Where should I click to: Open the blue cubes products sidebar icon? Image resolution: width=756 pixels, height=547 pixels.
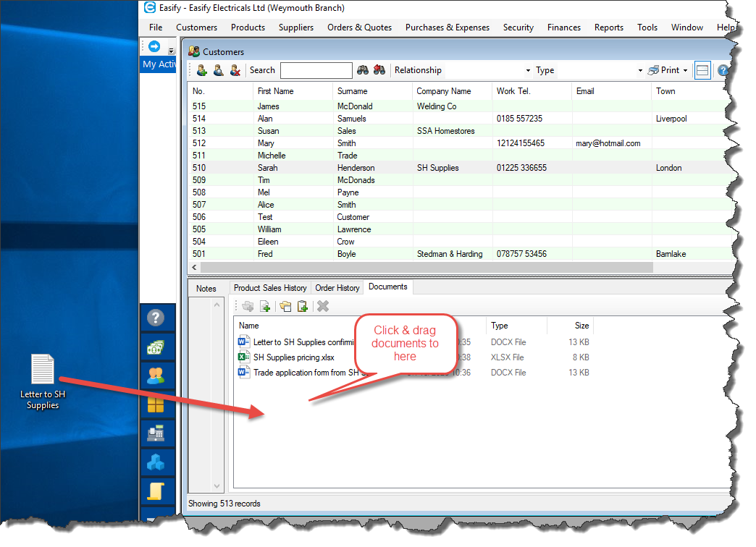[x=156, y=462]
